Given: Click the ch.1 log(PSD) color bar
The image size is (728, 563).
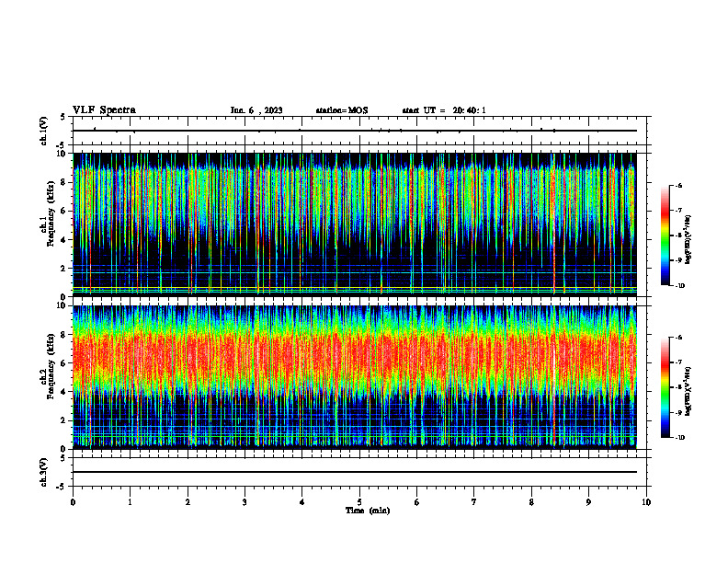Looking at the screenshot, I should coord(665,236).
